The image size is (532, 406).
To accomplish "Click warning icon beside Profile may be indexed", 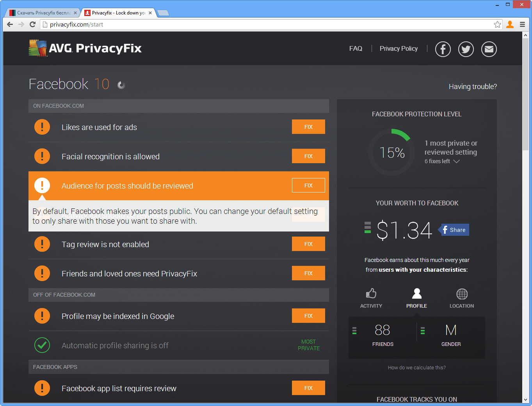I will click(x=42, y=316).
